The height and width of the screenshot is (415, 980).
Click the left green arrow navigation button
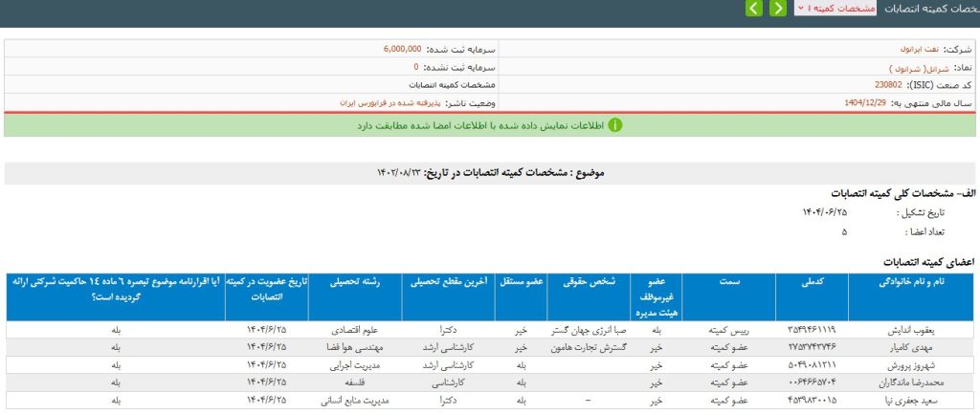[754, 9]
